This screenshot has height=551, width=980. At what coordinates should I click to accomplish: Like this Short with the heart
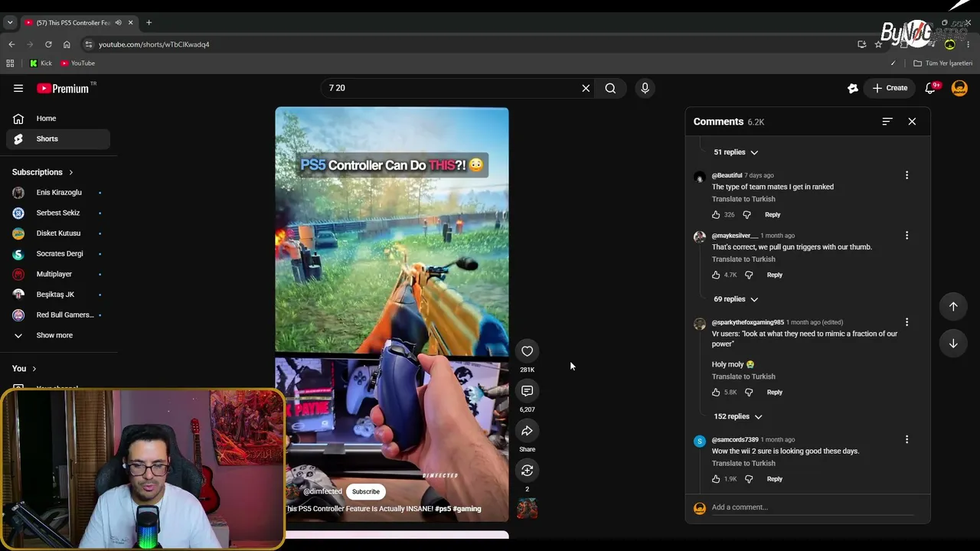tap(527, 351)
